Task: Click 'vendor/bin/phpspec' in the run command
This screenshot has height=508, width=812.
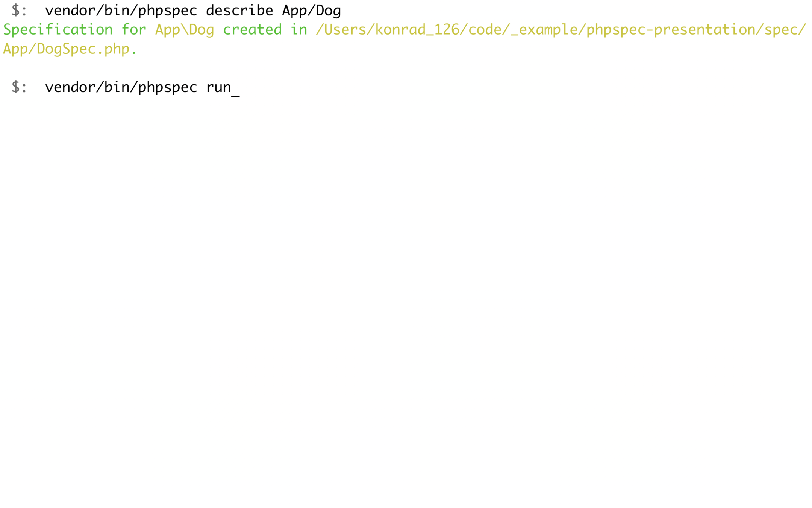Action: tap(121, 88)
